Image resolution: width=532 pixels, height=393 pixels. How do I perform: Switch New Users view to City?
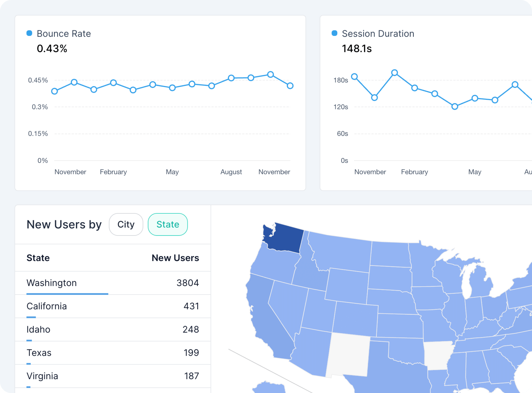(x=126, y=224)
